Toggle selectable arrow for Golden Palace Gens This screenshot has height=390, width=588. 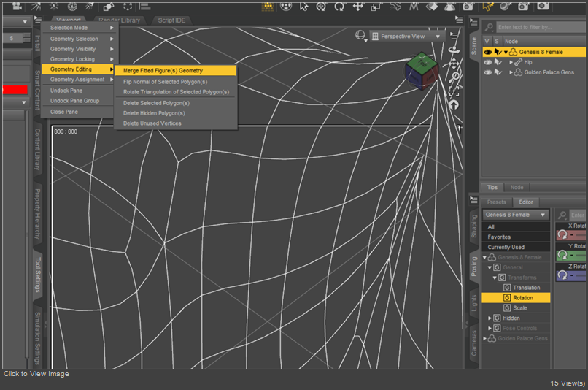[498, 72]
